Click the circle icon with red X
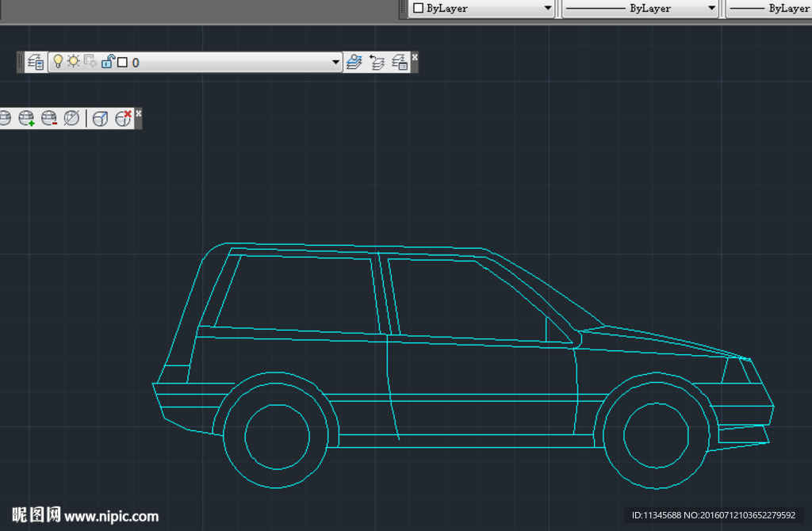The height and width of the screenshot is (531, 812). 123,117
